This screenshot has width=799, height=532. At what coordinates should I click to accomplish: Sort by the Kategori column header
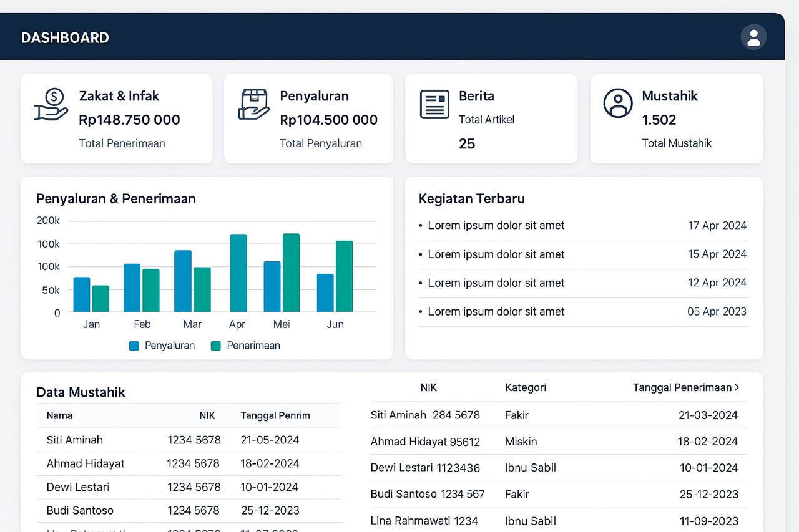click(x=526, y=387)
